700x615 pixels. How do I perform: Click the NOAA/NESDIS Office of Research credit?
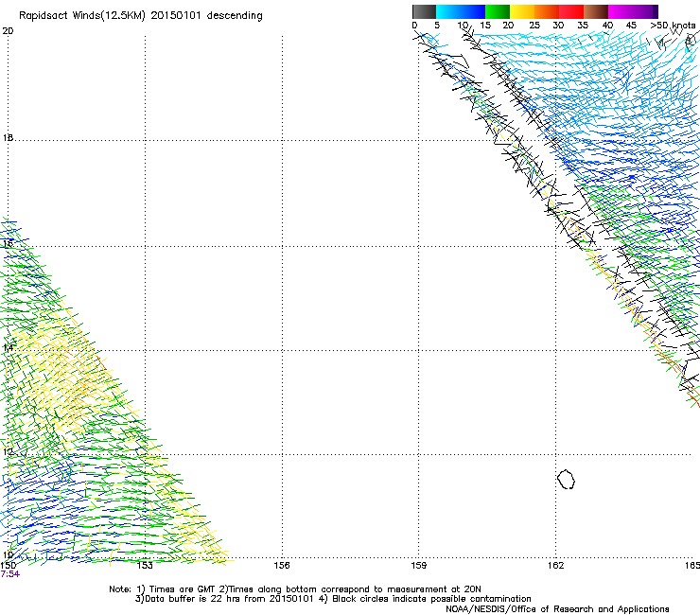557,609
